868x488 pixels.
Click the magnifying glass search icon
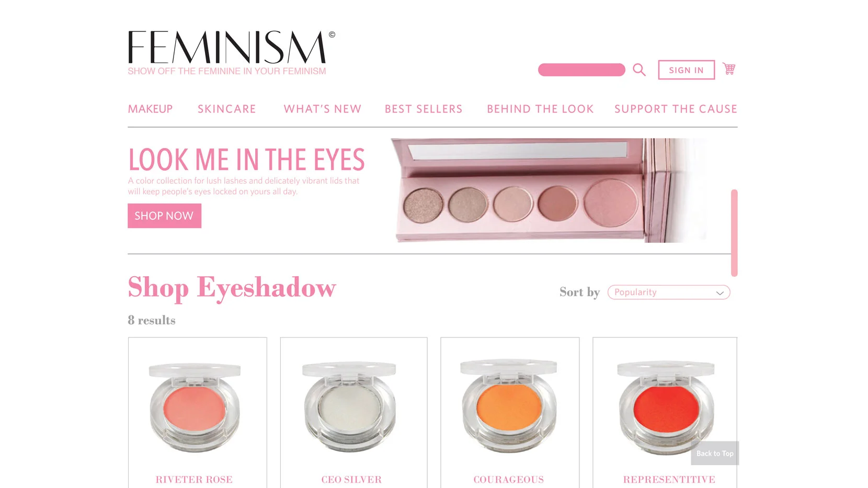click(x=639, y=70)
